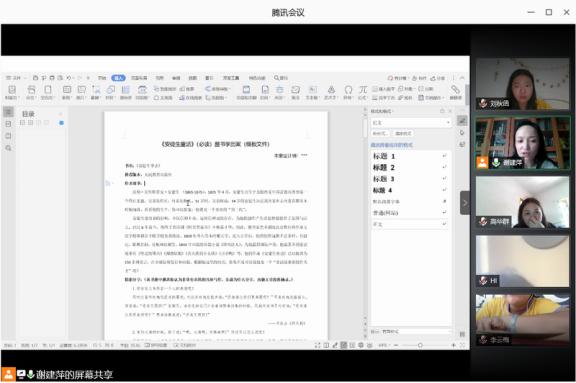Collapse the video panel with arrow handle
Viewport: 576px width, 383px height.
click(x=465, y=203)
